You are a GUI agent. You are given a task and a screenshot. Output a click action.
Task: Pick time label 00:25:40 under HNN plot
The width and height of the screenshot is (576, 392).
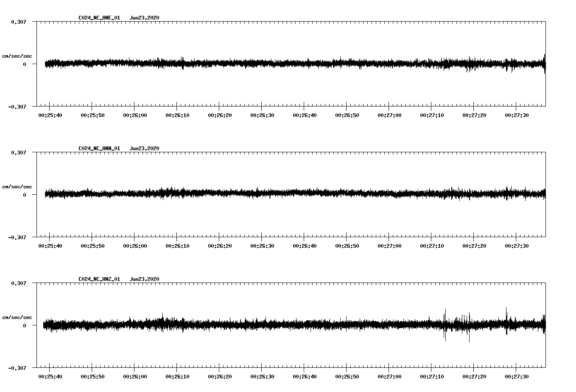click(x=50, y=246)
